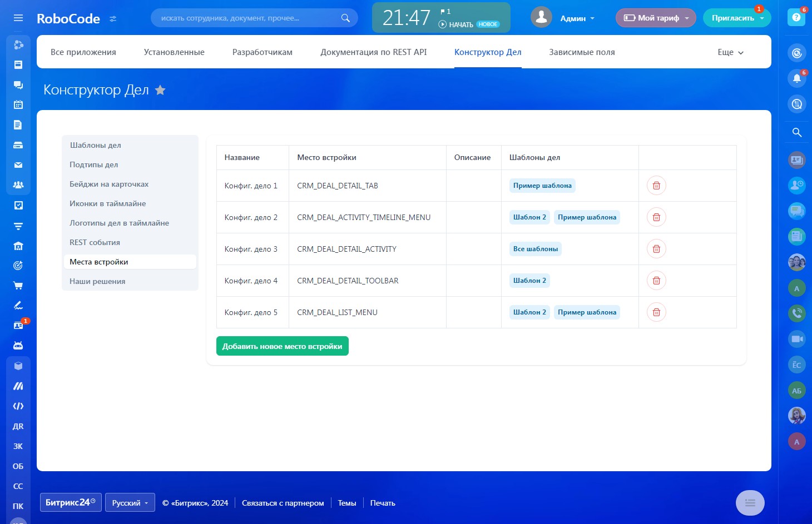Expand the Еще menu
The height and width of the screenshot is (524, 812).
click(730, 52)
